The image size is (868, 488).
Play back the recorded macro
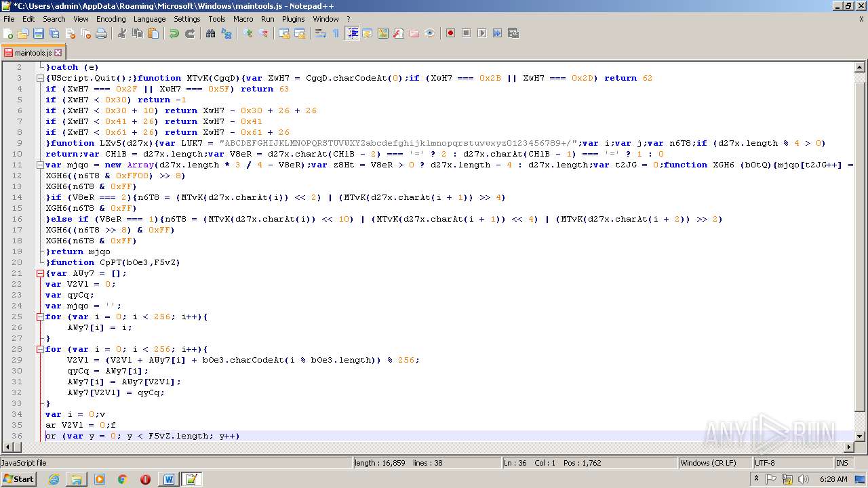pyautogui.click(x=481, y=33)
